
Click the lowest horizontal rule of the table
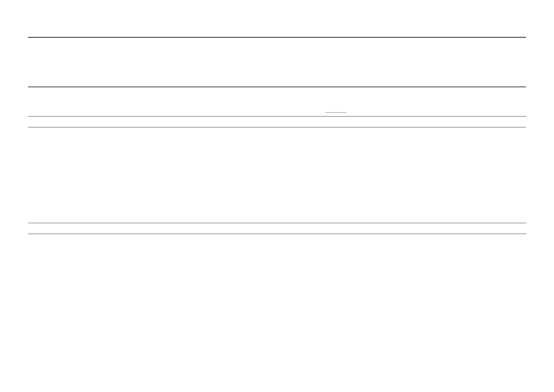coord(277,234)
